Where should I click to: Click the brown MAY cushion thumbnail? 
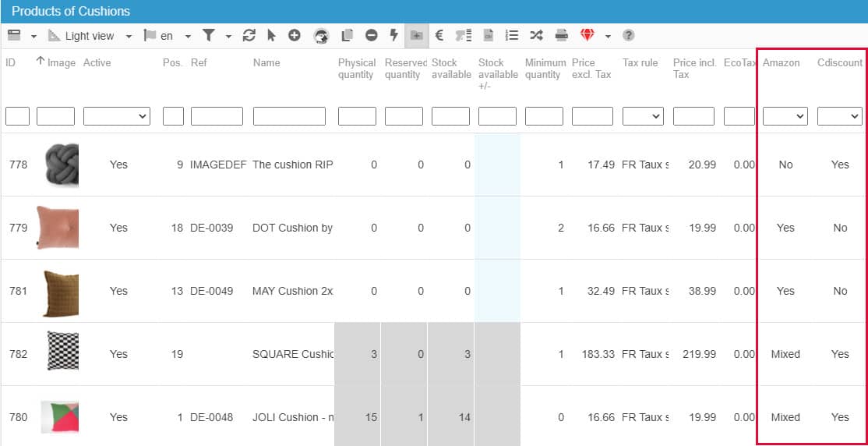61,294
